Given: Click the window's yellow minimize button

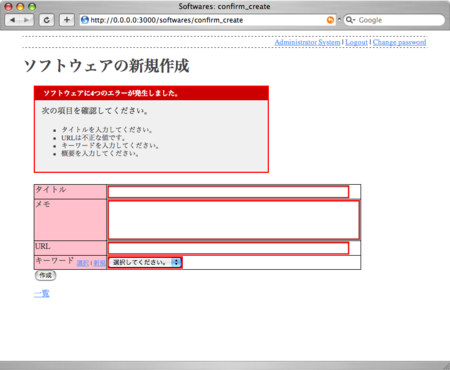Looking at the screenshot, I should [x=20, y=6].
